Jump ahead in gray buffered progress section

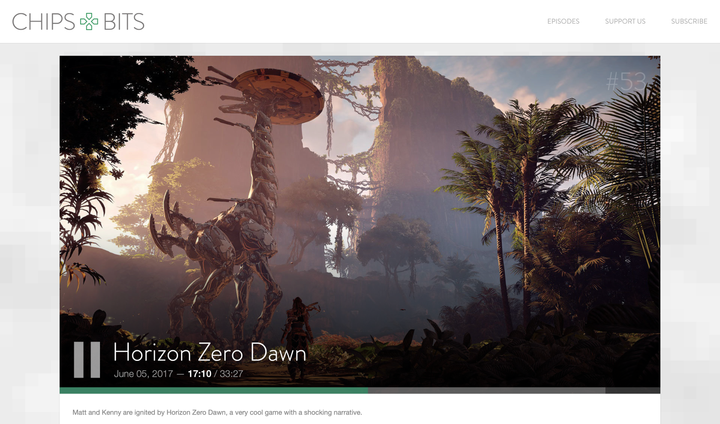click(x=485, y=390)
